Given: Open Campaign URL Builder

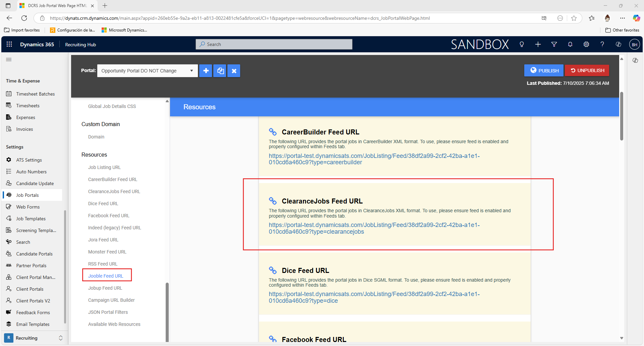Looking at the screenshot, I should click(x=111, y=300).
